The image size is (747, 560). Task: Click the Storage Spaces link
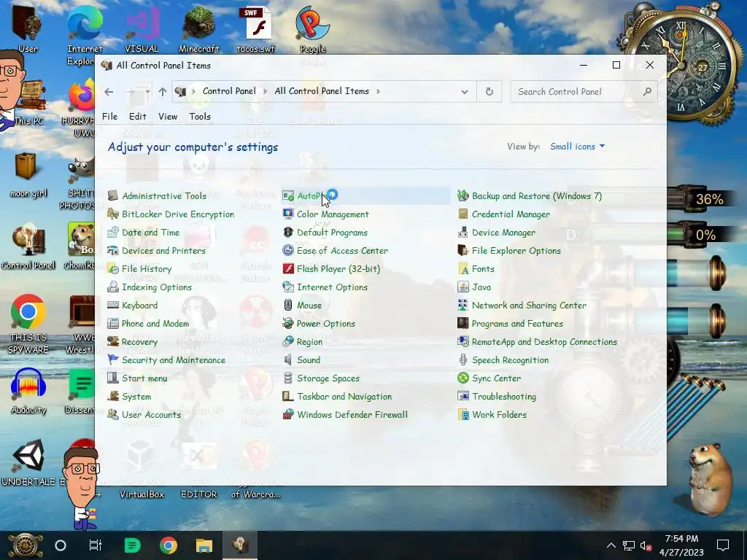click(328, 378)
